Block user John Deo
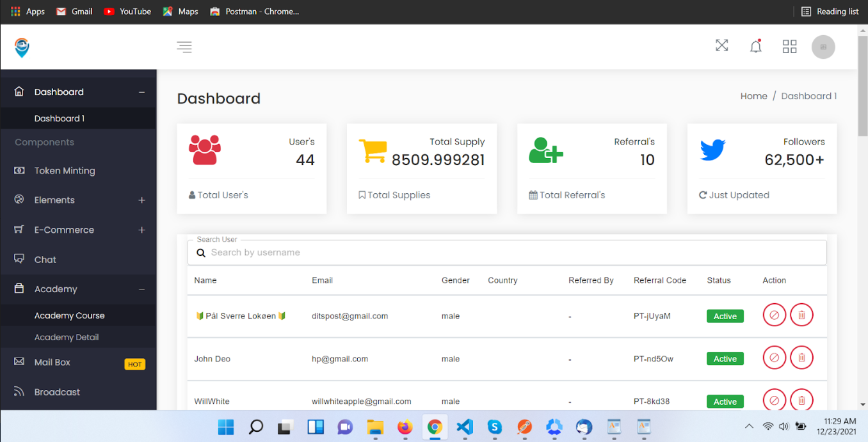 [x=775, y=358]
